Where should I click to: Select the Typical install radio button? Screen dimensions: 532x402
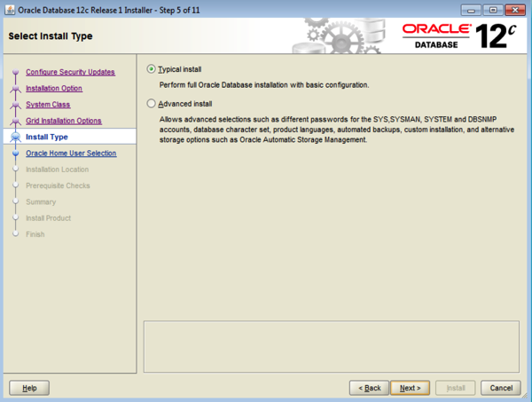click(x=151, y=69)
